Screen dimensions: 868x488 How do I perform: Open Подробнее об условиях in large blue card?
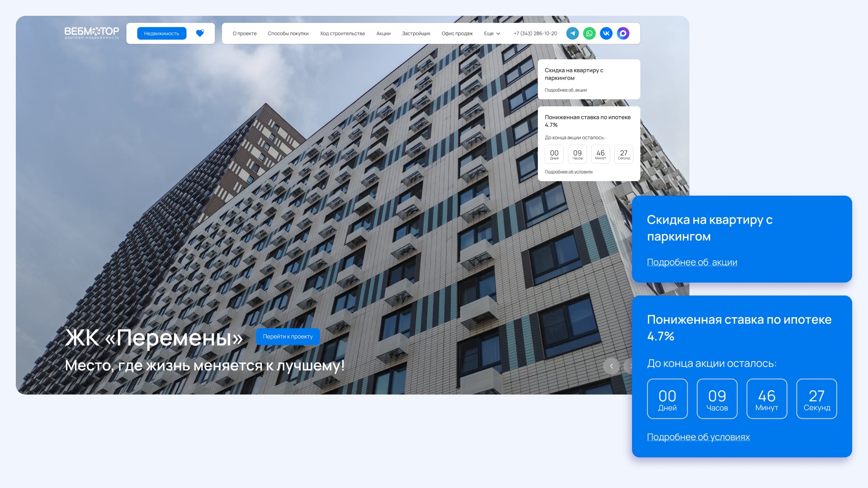point(698,437)
